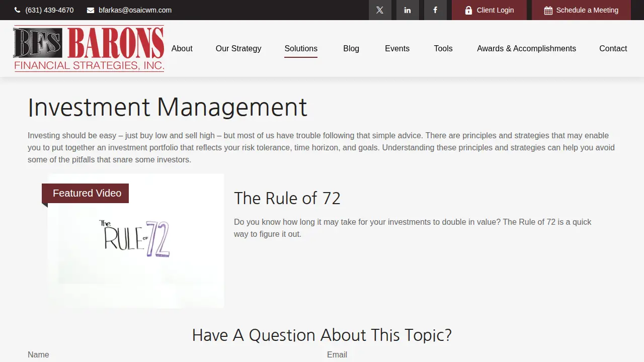Play the Rule of 72 featured video thumbnail
This screenshot has width=644, height=362.
click(x=136, y=241)
